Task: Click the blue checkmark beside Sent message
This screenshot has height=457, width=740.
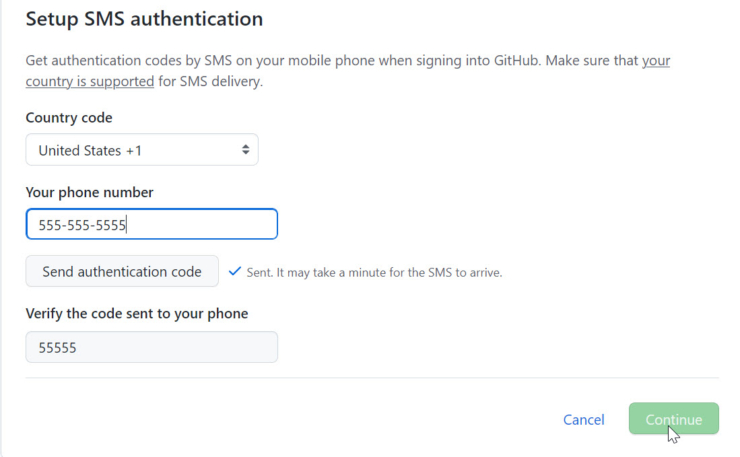Action: coord(235,271)
